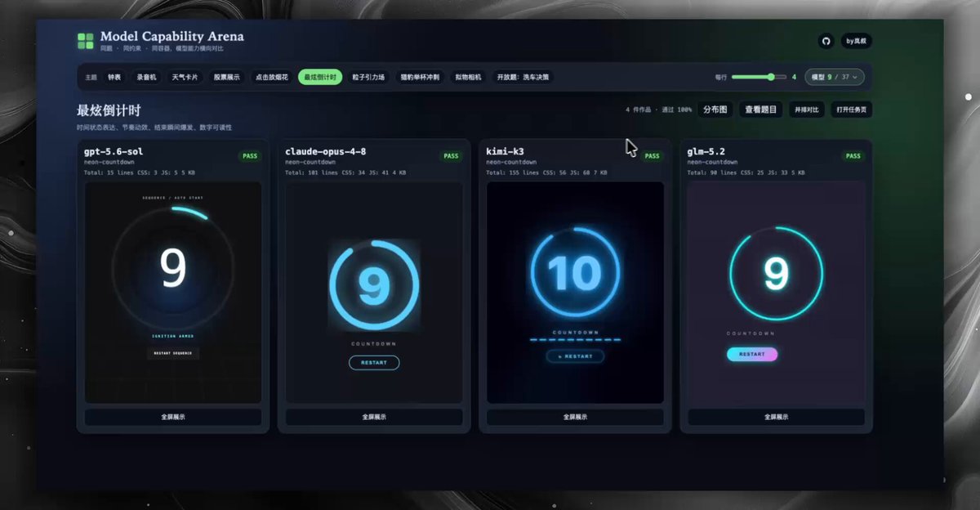Click the PASS badge on glm-5.2
This screenshot has height=510, width=980.
pyautogui.click(x=853, y=156)
